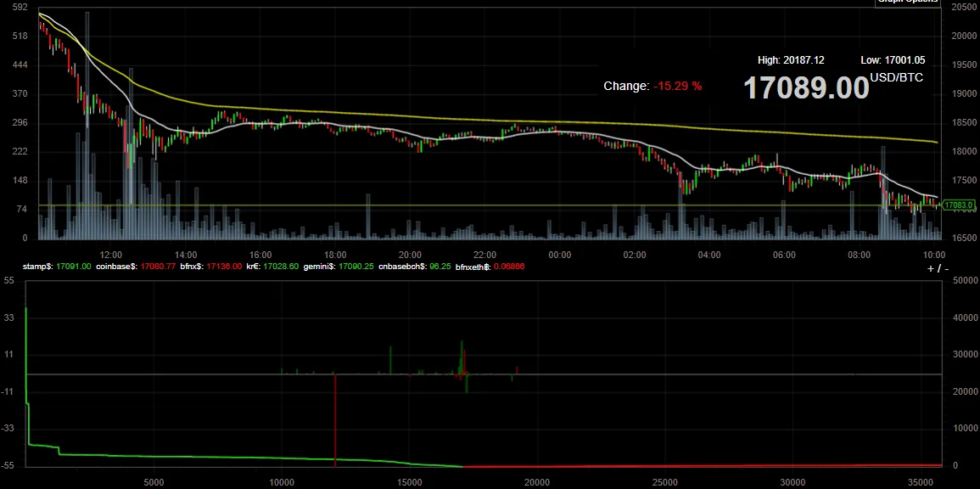Click the 50000 right depth axis label
Viewport: 980px width, 489px height.
pos(963,281)
